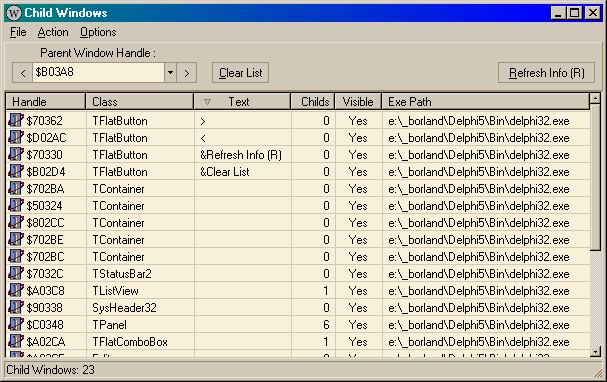Sort by the Childs column header
This screenshot has width=607, height=382.
(x=313, y=102)
